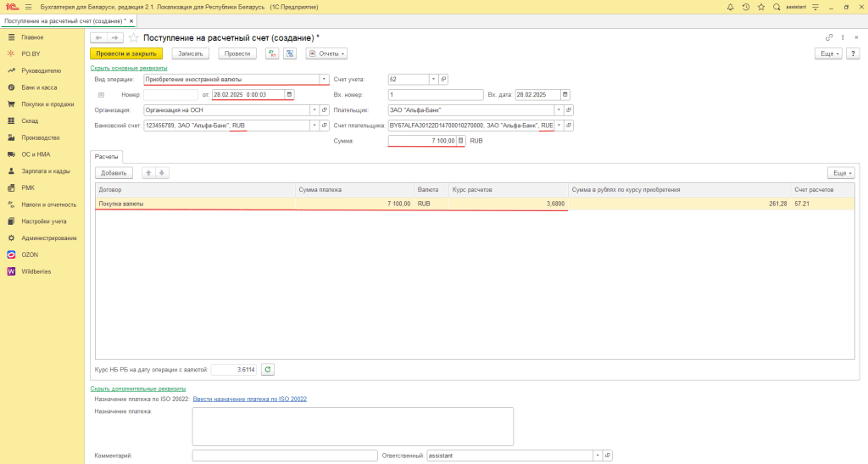Refresh the НБ РБ exchange rate

pyautogui.click(x=268, y=369)
